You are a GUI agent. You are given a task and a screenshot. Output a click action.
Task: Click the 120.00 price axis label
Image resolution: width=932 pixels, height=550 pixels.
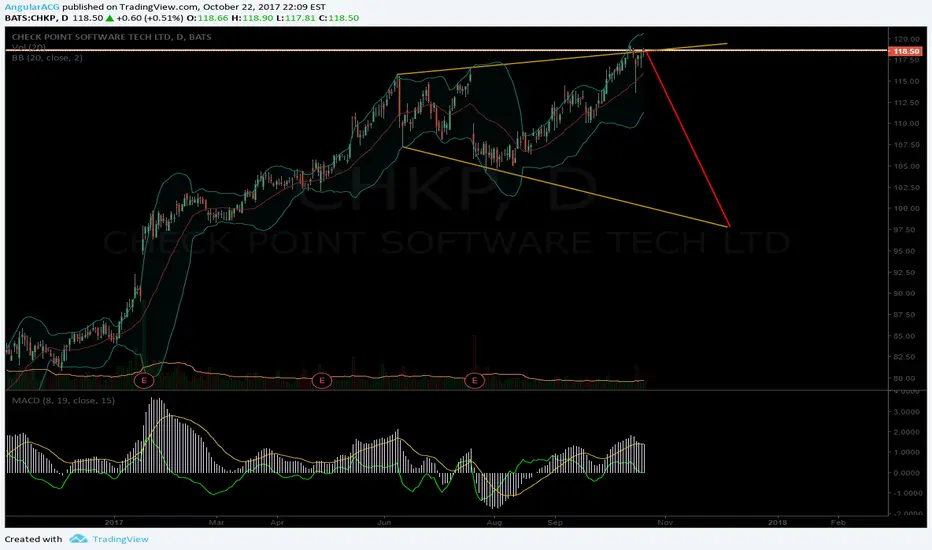click(906, 39)
